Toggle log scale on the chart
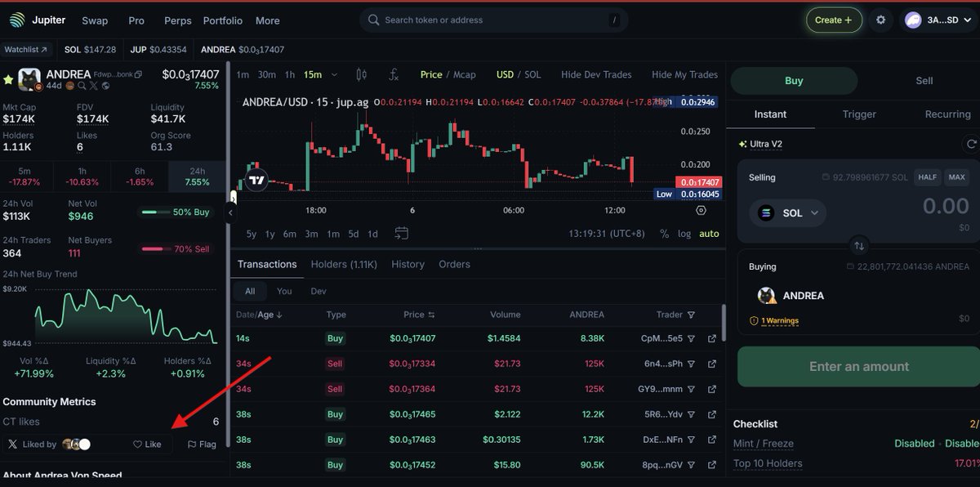 (684, 234)
